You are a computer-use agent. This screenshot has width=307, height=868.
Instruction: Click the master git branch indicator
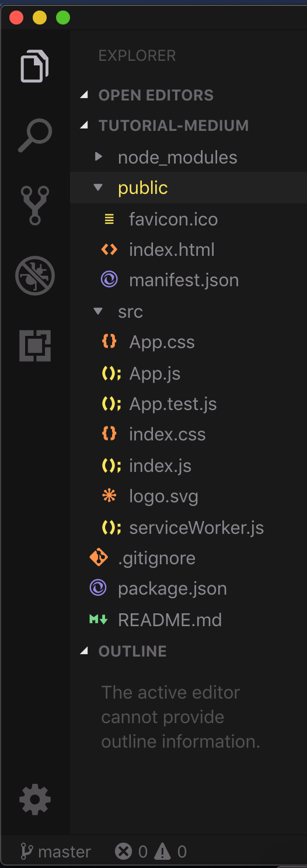tap(56, 852)
